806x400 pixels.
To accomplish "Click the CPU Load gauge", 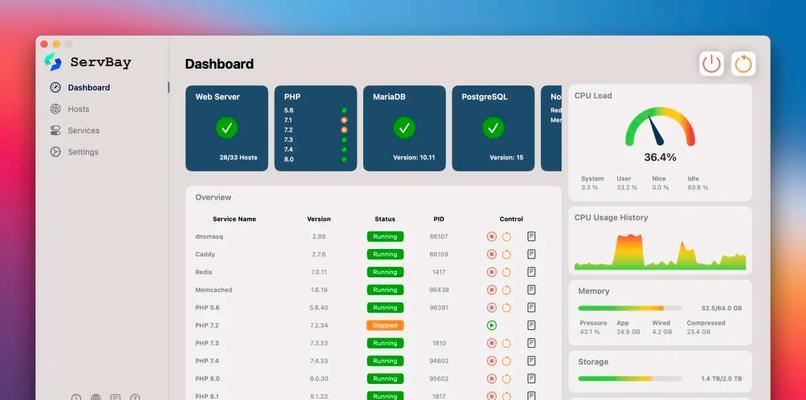I will tap(660, 126).
